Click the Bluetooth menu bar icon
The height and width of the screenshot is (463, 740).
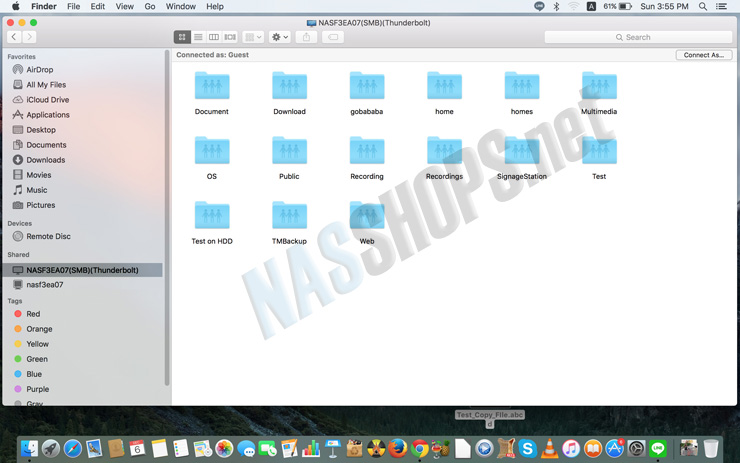pos(556,6)
